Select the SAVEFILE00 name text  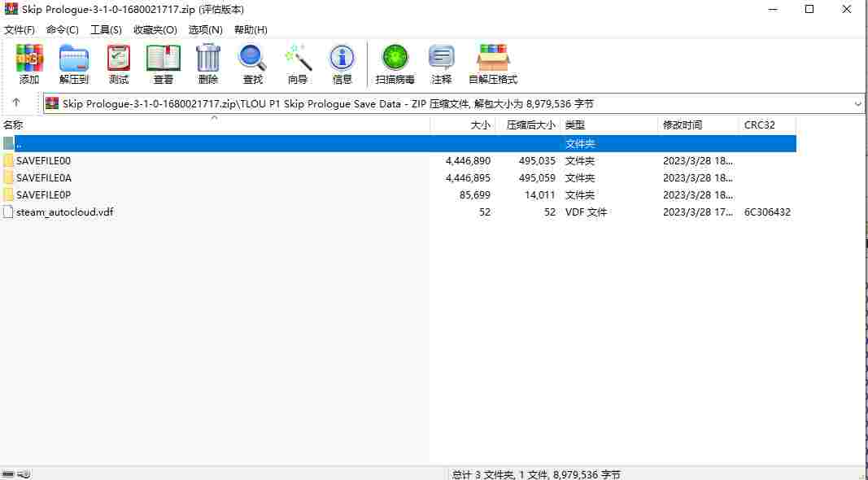coord(44,161)
